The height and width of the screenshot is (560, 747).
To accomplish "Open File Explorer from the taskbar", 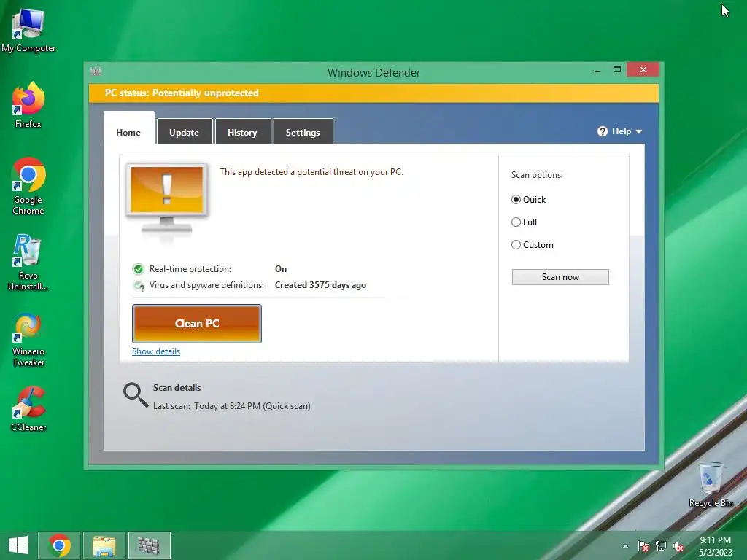I will [x=104, y=545].
